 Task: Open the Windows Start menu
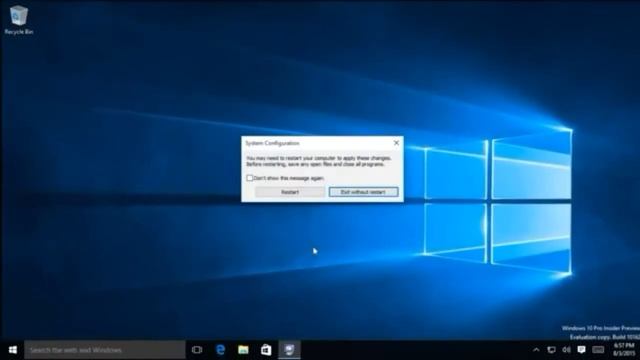[13, 350]
